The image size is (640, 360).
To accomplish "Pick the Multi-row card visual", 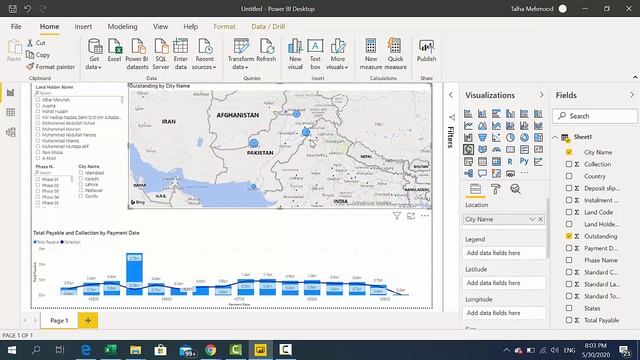I will (524, 149).
